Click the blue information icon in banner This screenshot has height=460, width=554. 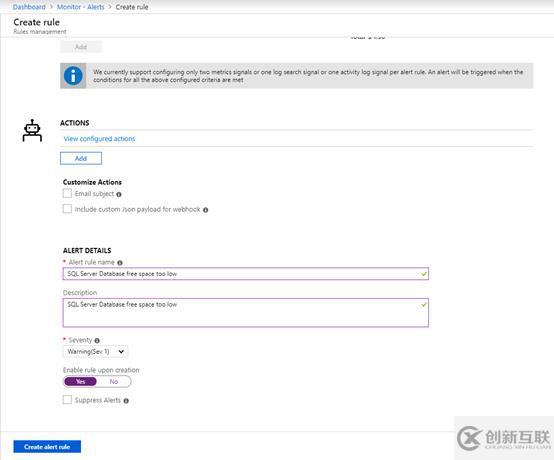click(73, 76)
